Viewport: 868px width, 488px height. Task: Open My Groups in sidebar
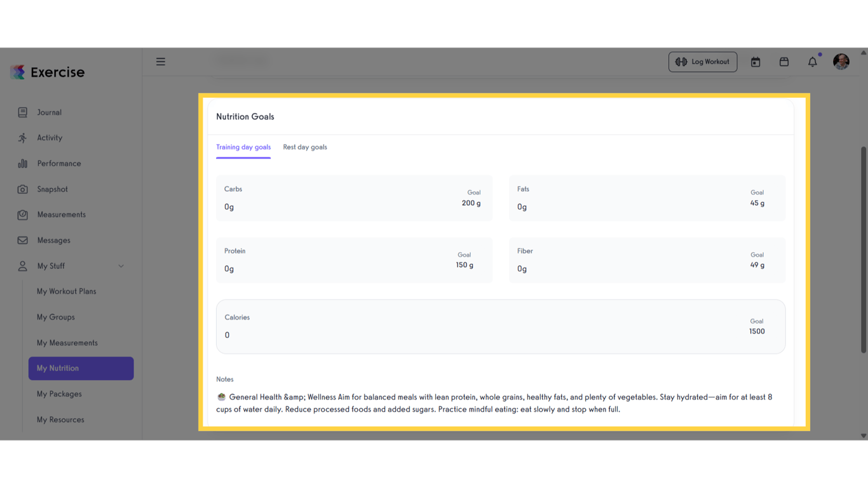(x=56, y=317)
